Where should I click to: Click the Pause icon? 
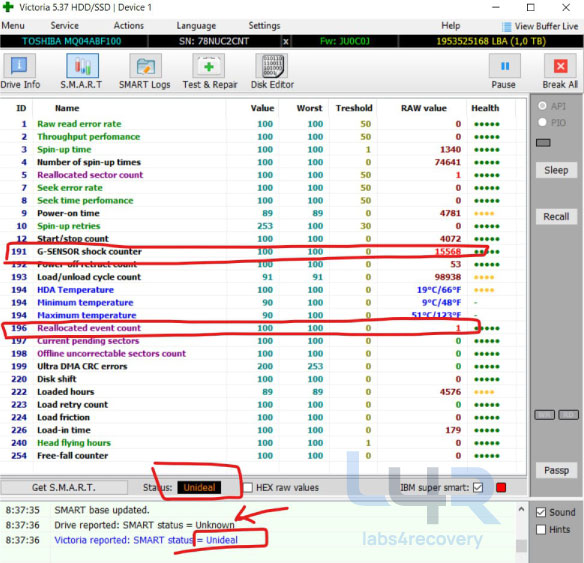[x=505, y=66]
